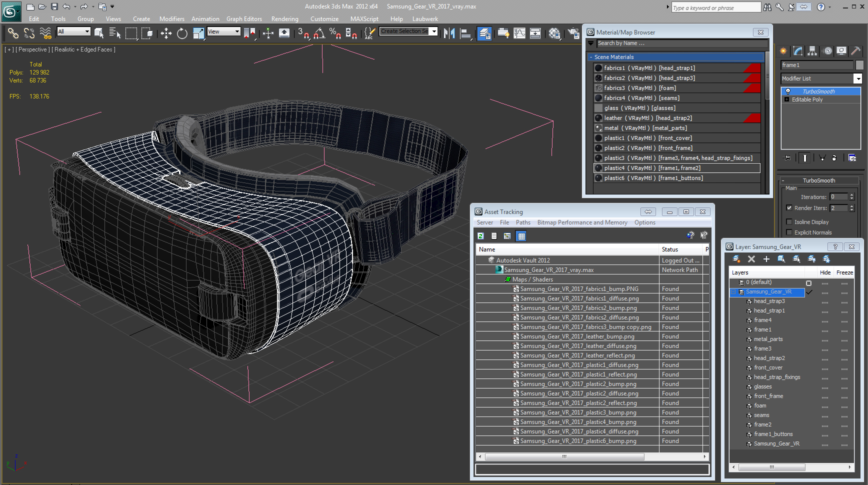868x485 pixels.
Task: Activate Select and Move tool
Action: click(x=166, y=33)
